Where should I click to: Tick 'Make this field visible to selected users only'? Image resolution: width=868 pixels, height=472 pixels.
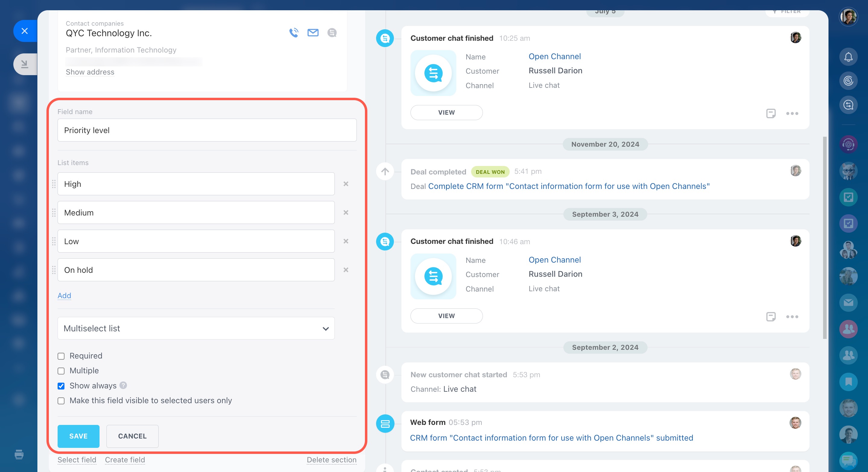tap(61, 400)
